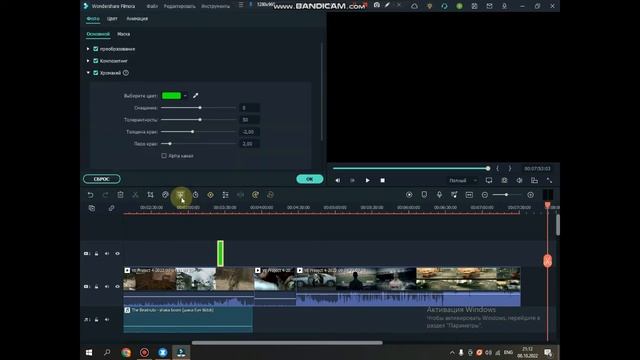Click the green screen tool under the cursor

click(x=180, y=195)
